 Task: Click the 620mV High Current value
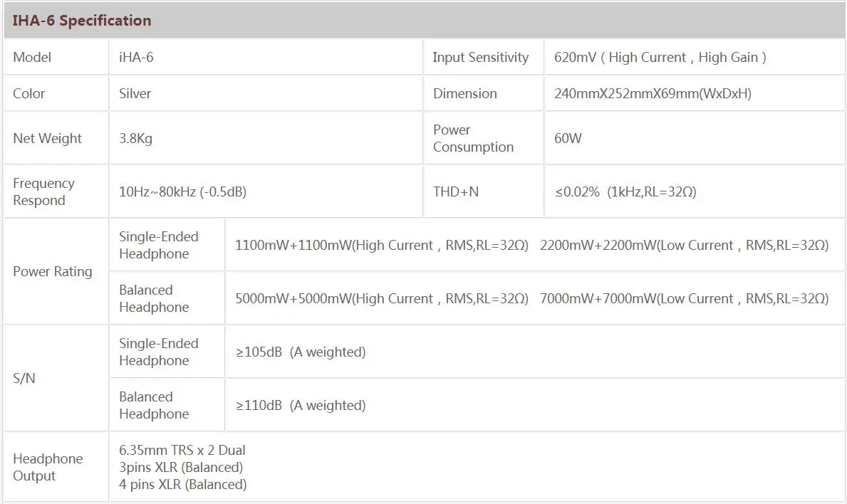pos(660,57)
